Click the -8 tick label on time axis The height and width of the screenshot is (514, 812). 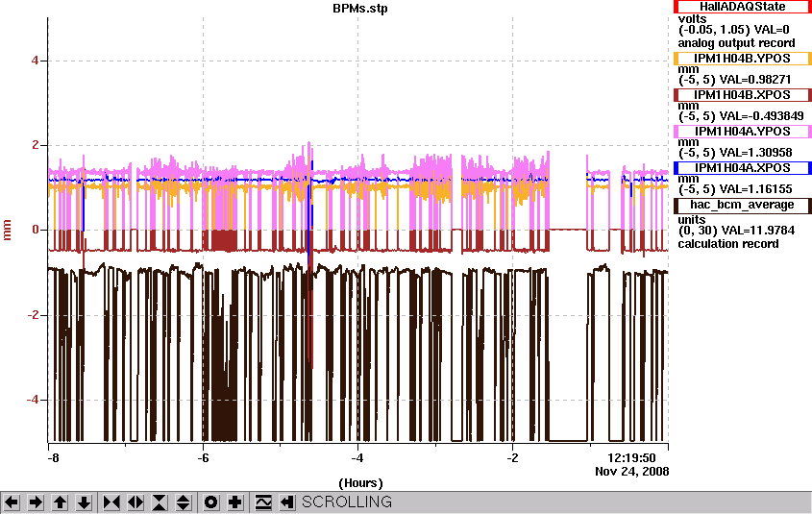[52, 458]
